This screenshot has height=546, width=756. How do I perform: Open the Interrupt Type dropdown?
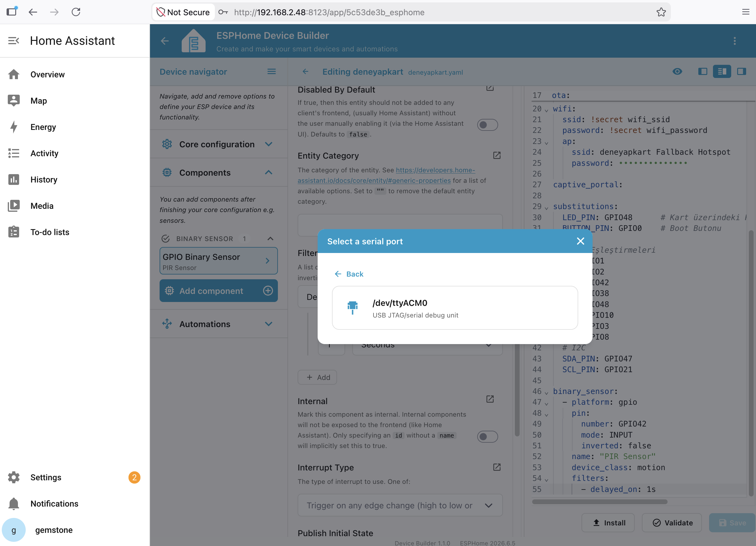pos(400,505)
